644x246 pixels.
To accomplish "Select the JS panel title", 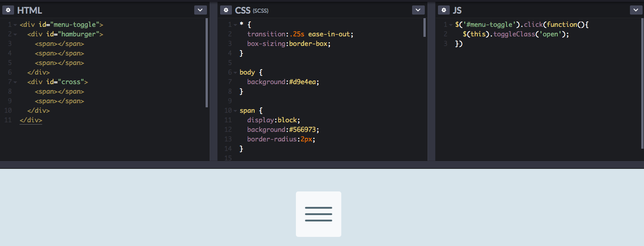I will point(457,10).
